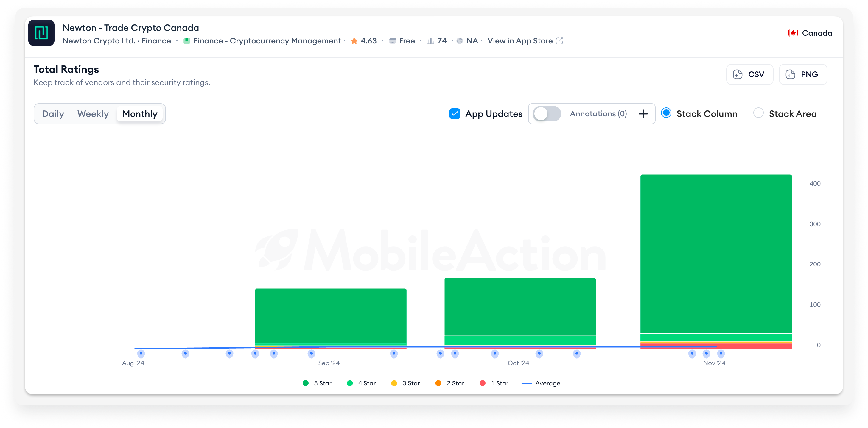Download chart as PNG
The width and height of the screenshot is (868, 428).
[803, 74]
